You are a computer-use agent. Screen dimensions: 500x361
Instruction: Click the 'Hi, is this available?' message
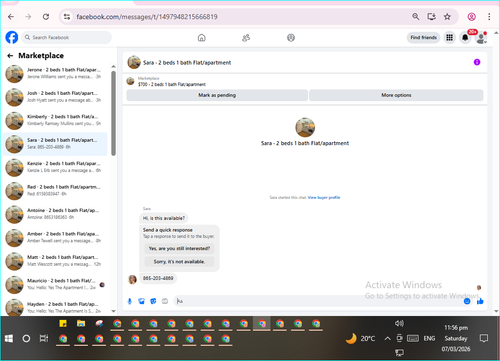coord(164,218)
